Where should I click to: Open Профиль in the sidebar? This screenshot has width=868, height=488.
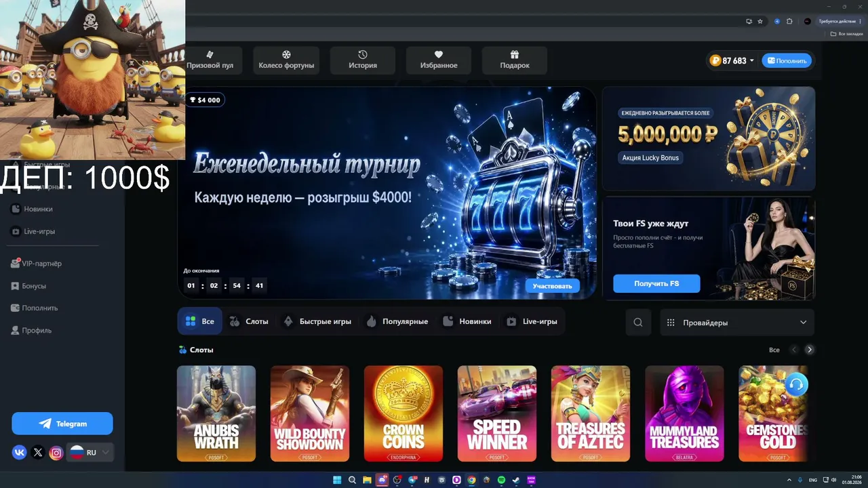pyautogui.click(x=32, y=330)
